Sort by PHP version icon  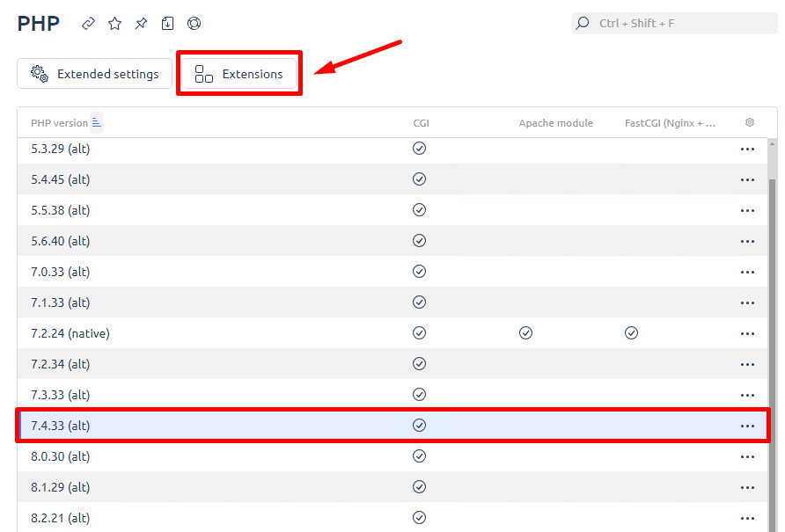coord(97,122)
